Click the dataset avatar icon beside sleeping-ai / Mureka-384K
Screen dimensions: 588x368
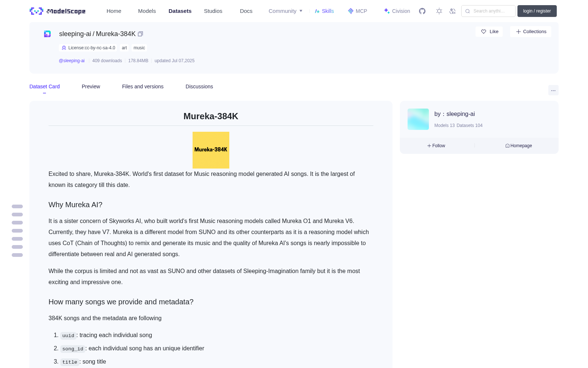click(47, 34)
